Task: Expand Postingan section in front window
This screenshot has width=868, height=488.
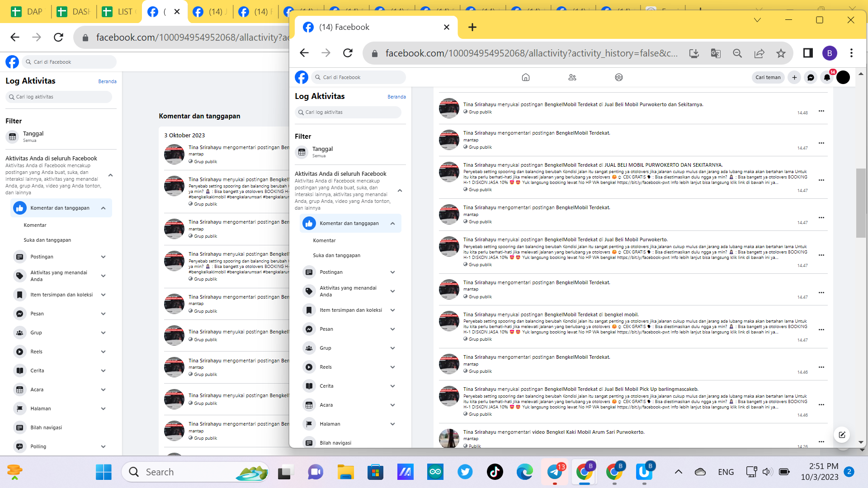Action: point(392,272)
